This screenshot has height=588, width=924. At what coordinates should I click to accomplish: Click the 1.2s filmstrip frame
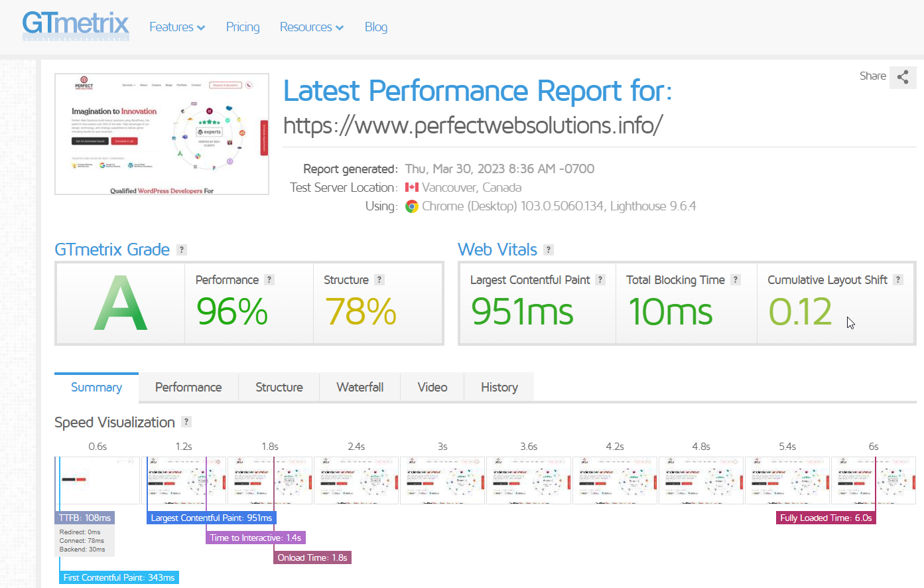point(184,480)
